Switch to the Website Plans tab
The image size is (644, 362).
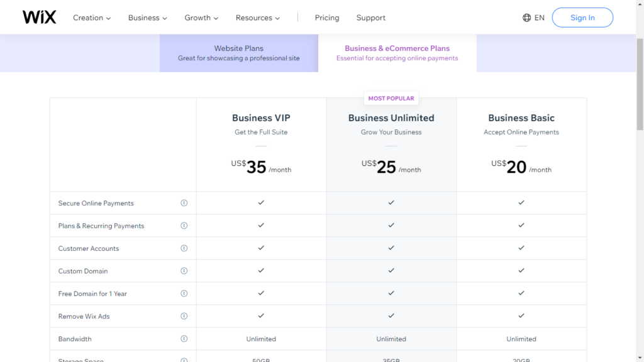click(x=239, y=53)
